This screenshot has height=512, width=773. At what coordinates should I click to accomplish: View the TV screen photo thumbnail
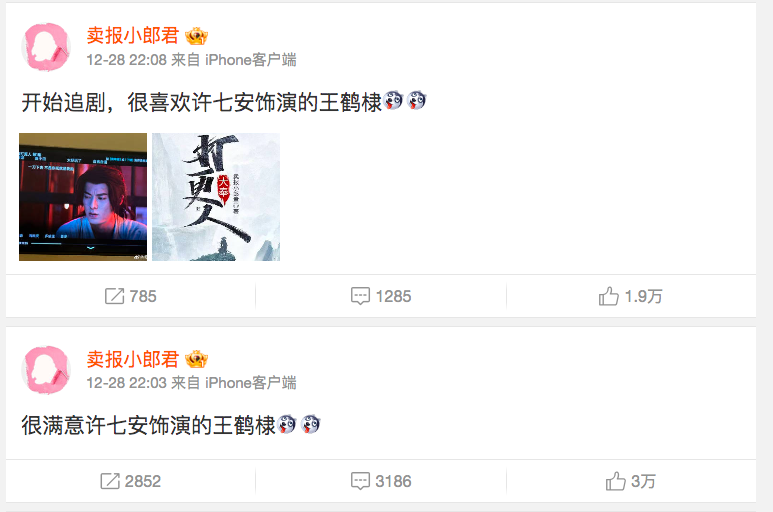coord(83,197)
